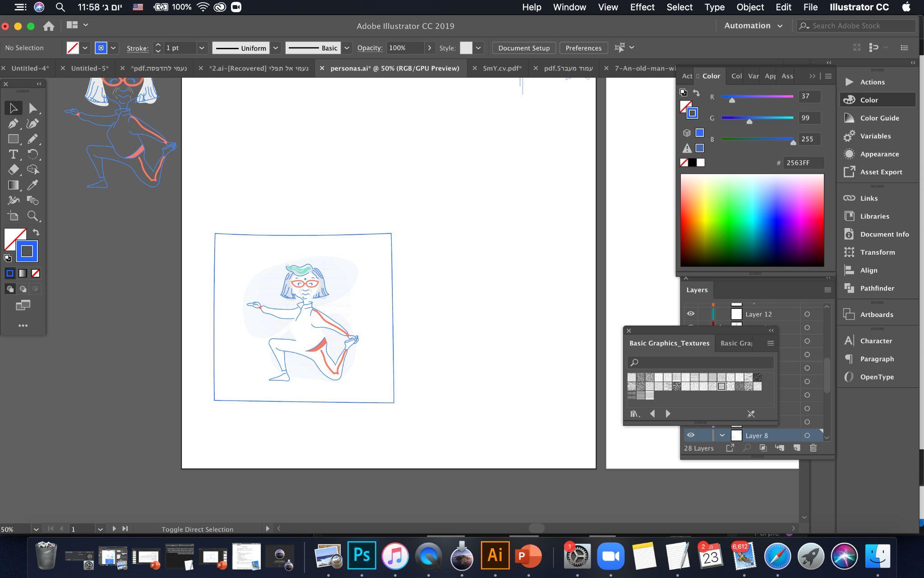Select the Type tool
924x578 pixels.
pos(13,154)
